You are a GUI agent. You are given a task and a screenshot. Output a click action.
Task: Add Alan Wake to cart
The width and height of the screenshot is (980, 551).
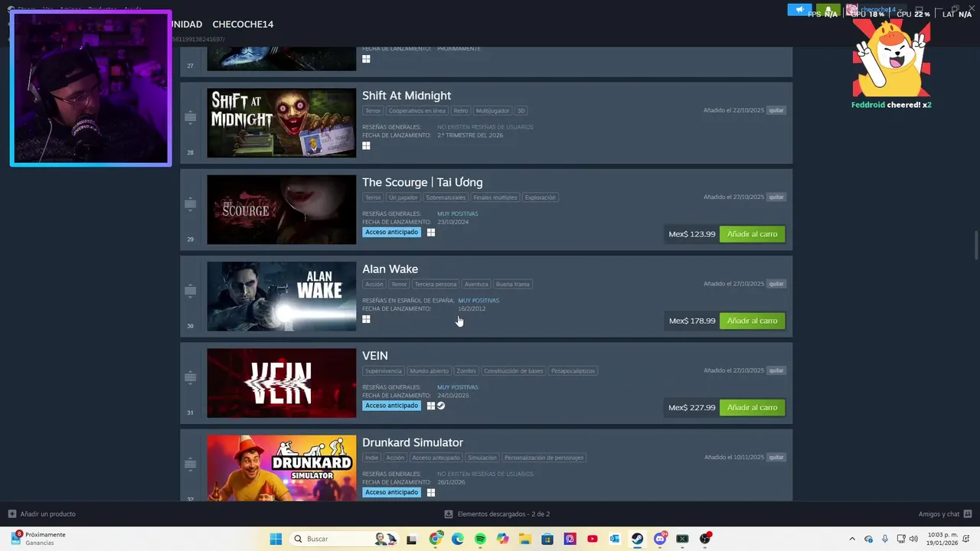point(752,321)
